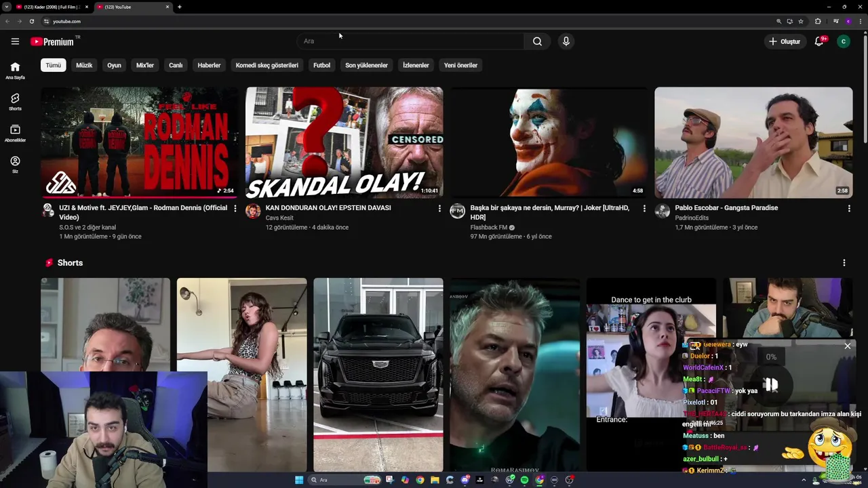Click the Flashback FM channel avatar
This screenshot has height=488, width=868.
click(x=458, y=211)
